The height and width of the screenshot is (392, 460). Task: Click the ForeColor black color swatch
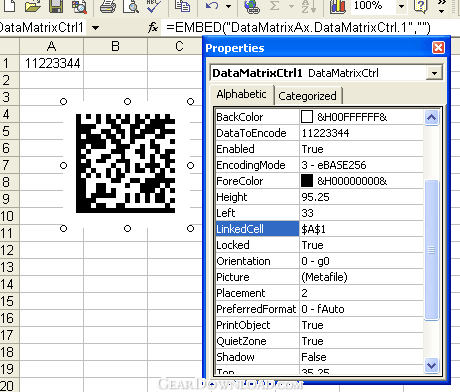click(307, 181)
